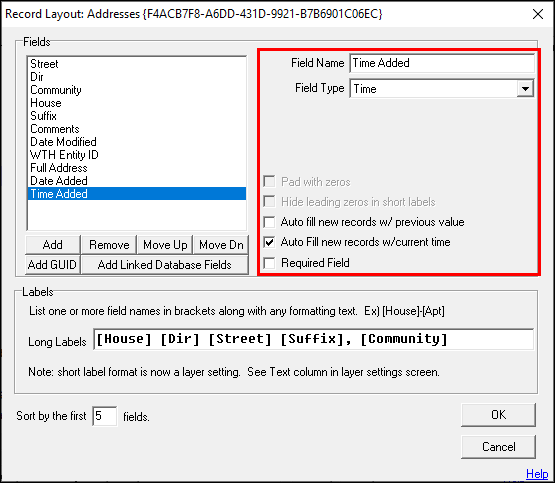
Task: Select the Community field in list
Action: coord(137,90)
